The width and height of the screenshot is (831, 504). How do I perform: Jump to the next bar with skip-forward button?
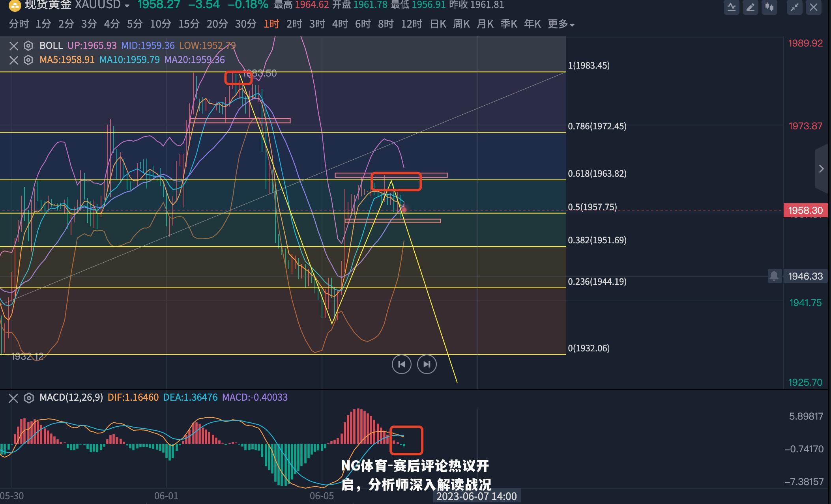427,364
